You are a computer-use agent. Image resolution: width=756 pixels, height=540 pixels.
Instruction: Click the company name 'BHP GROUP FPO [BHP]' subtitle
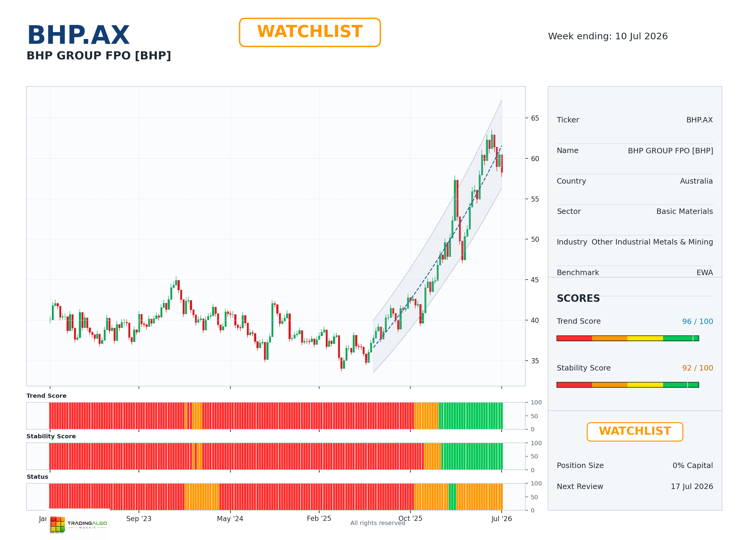[99, 55]
